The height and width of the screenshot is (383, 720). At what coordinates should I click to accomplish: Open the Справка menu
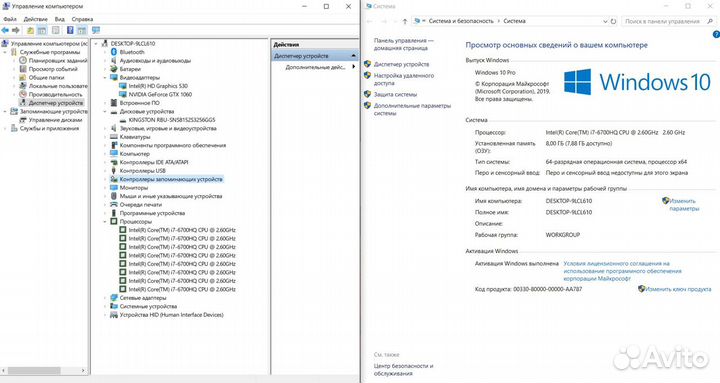click(x=82, y=19)
